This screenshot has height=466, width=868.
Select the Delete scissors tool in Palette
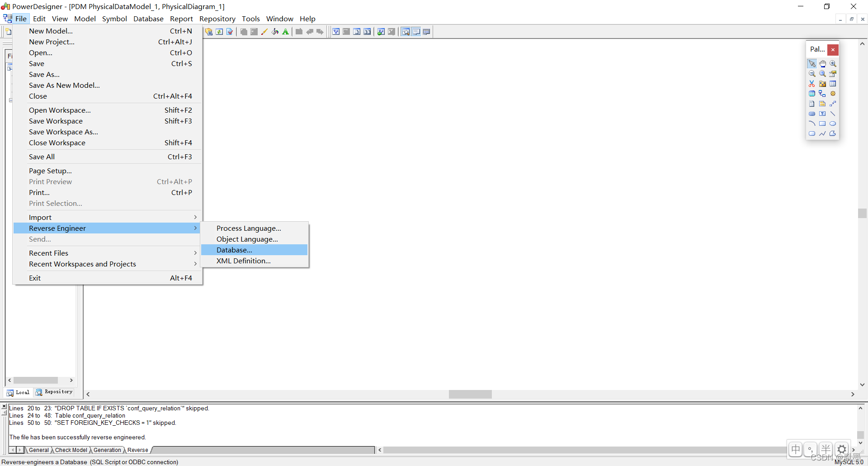pyautogui.click(x=812, y=84)
